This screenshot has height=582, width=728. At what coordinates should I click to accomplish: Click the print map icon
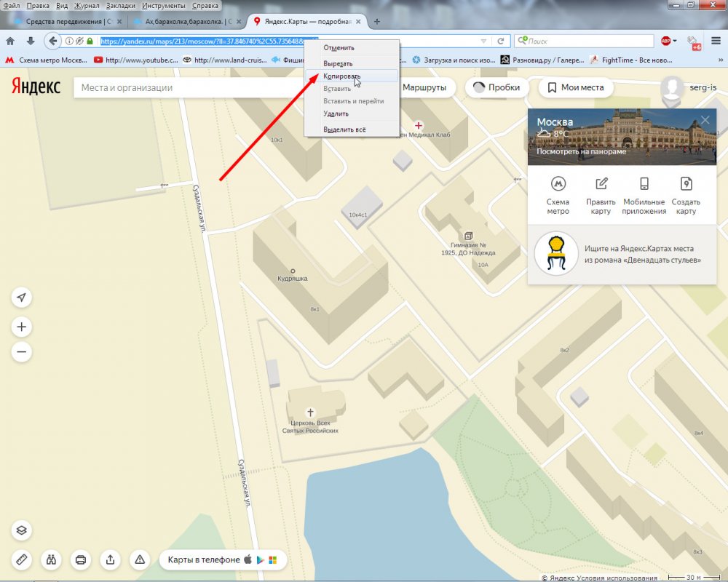click(81, 559)
